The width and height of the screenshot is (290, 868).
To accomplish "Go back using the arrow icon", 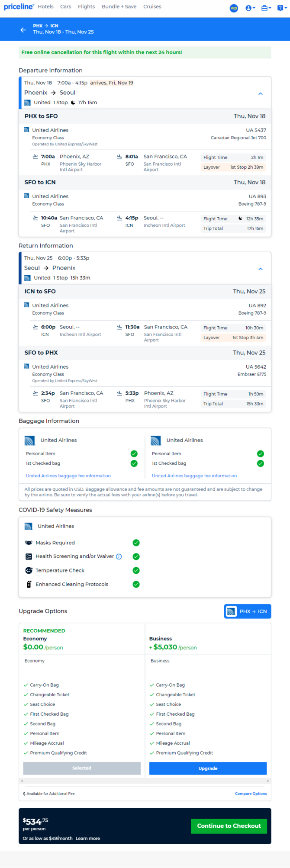I will (23, 29).
